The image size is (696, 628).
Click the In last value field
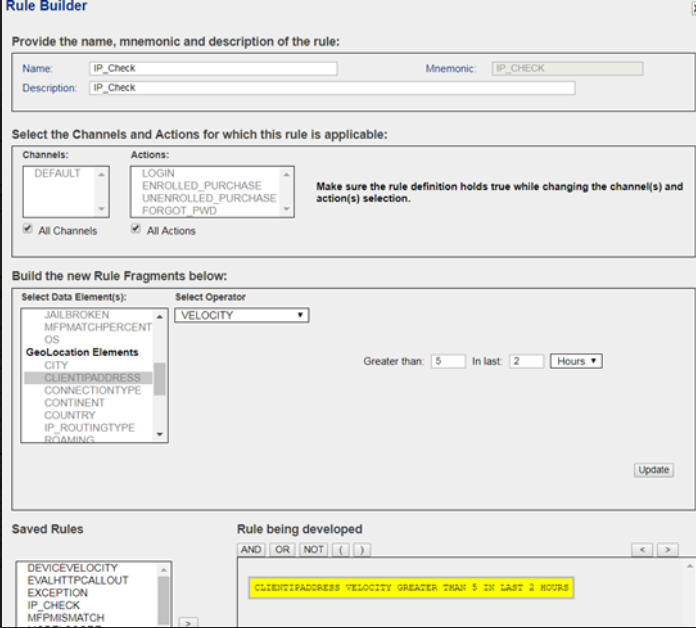(x=526, y=361)
